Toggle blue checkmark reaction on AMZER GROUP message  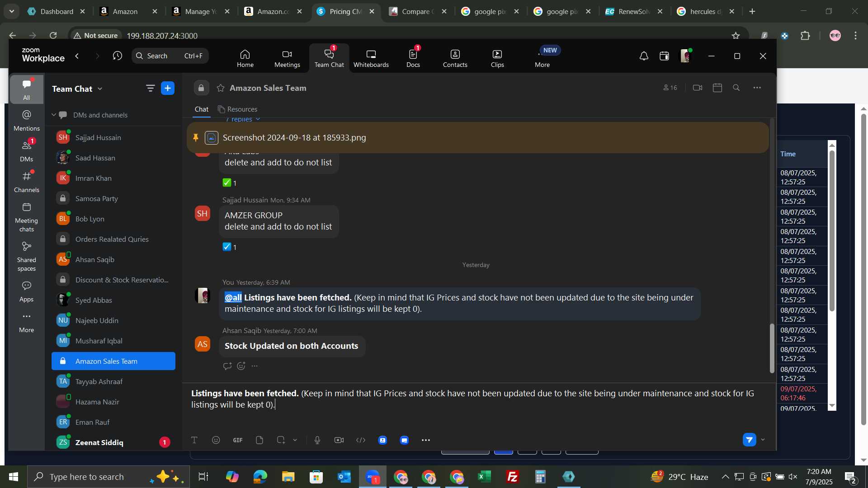pos(230,247)
